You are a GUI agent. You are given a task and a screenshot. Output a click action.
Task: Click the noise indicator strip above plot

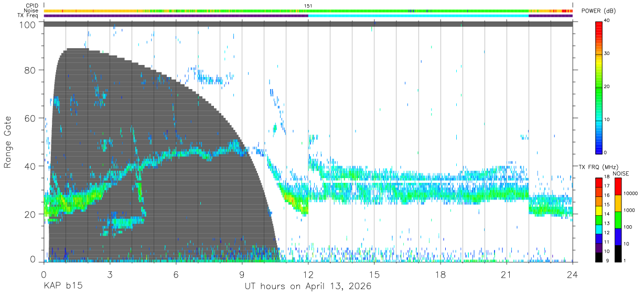tap(308, 10)
